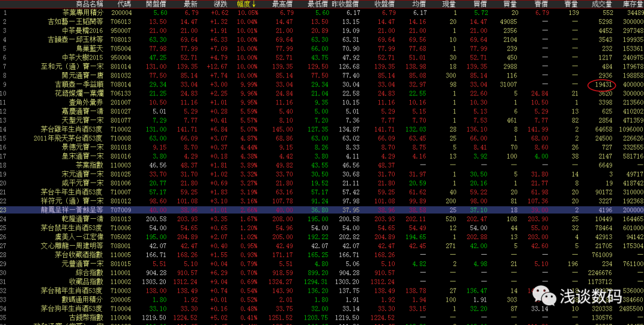
Task: Sort by the 收盤價 column header
Action: (x=385, y=4)
